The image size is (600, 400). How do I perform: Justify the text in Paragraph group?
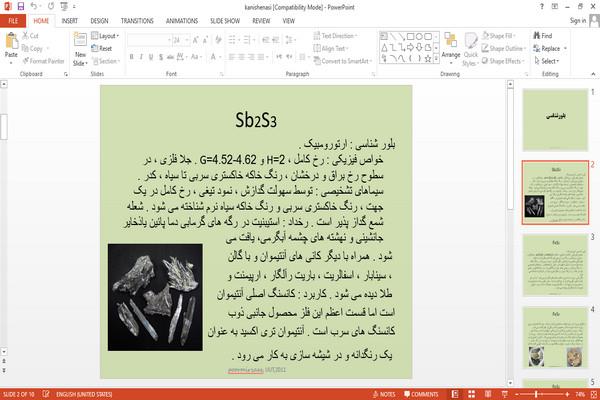click(261, 57)
